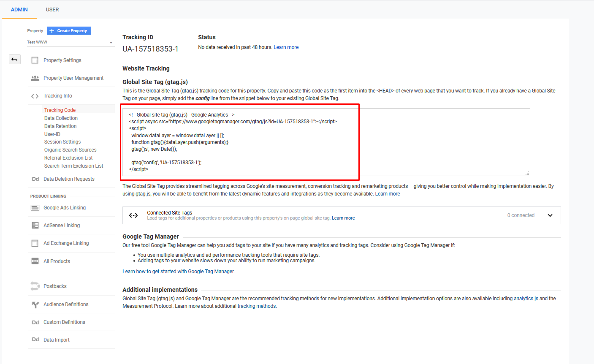The width and height of the screenshot is (594, 364).
Task: Click Learn more in Connected Site Tags
Action: pos(343,218)
